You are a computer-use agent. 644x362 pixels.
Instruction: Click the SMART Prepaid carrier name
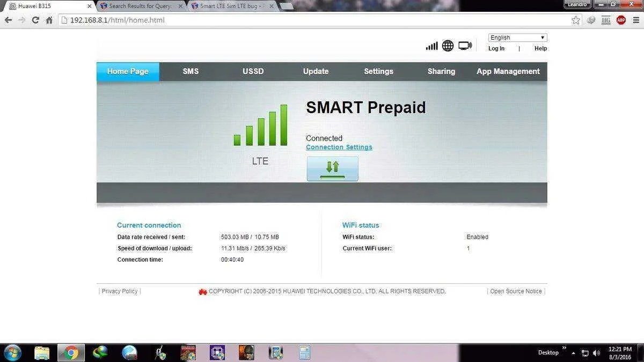click(x=366, y=107)
